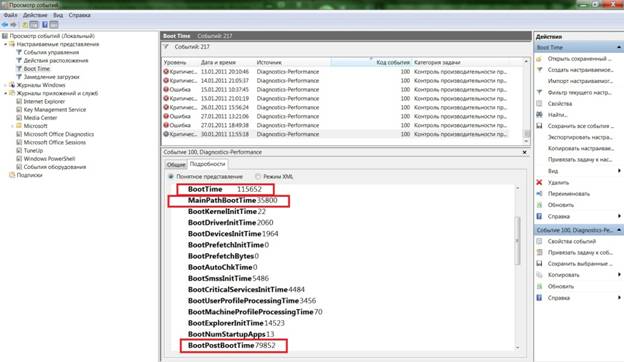Click the event details vertical scrollbar
This screenshot has height=362, width=624.
518,267
